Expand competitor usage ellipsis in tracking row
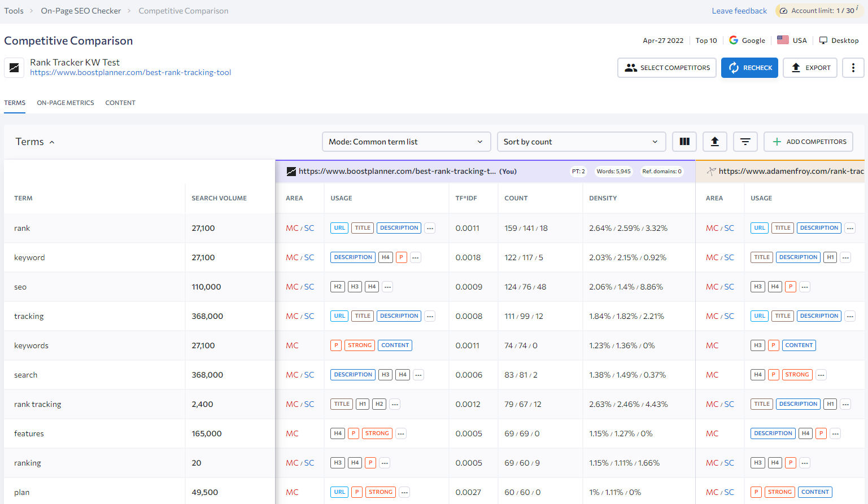The width and height of the screenshot is (868, 504). tap(850, 316)
